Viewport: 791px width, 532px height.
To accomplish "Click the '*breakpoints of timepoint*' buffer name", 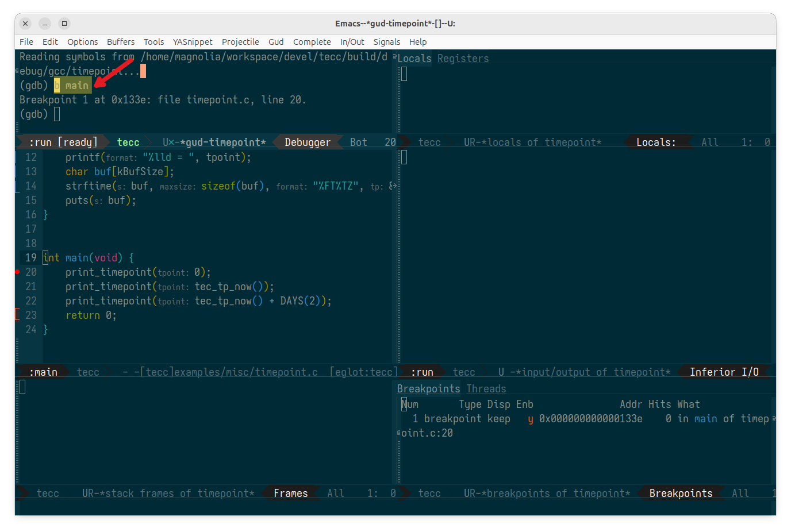I will click(556, 494).
